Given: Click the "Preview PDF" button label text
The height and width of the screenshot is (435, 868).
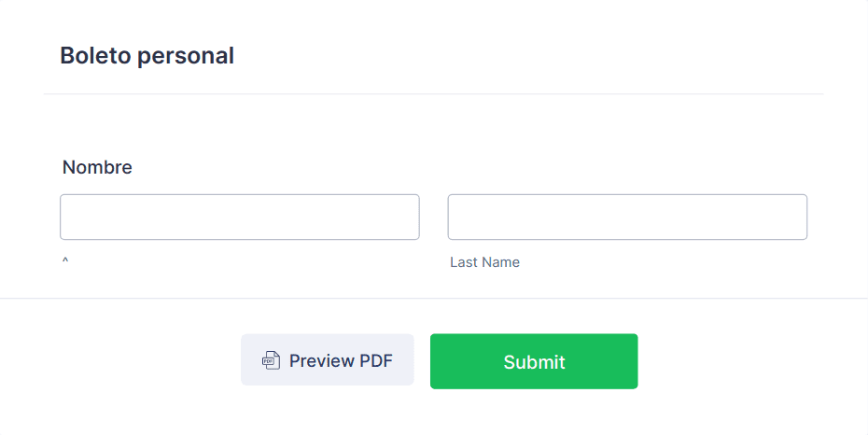Looking at the screenshot, I should (x=341, y=361).
